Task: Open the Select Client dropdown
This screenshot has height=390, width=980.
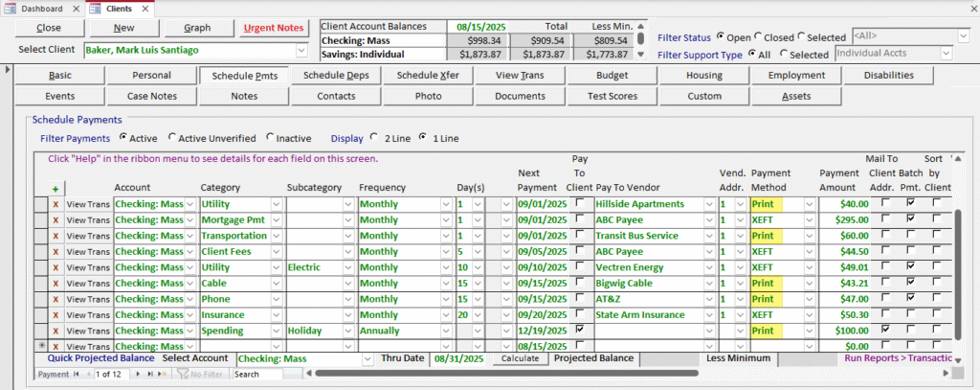Action: pos(302,50)
